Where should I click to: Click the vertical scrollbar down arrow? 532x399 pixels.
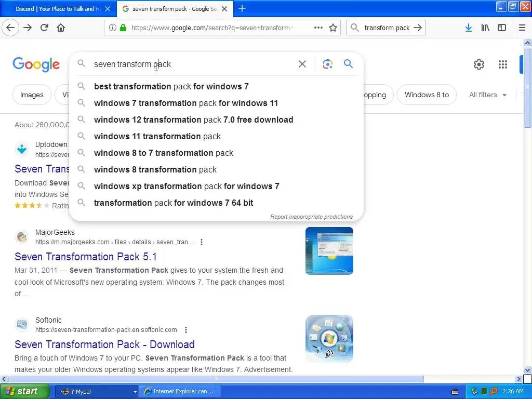pyautogui.click(x=527, y=370)
